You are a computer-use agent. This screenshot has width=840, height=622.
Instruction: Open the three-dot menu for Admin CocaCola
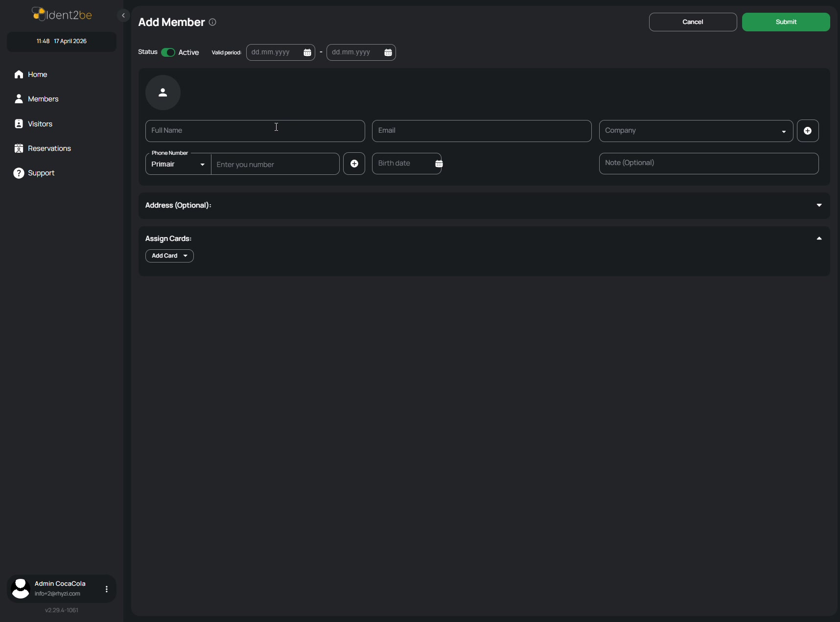tap(107, 589)
